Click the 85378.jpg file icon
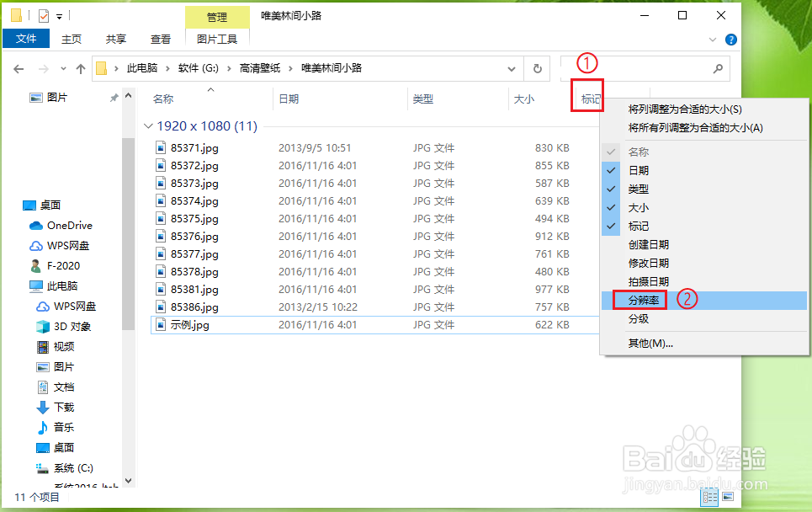 point(161,271)
